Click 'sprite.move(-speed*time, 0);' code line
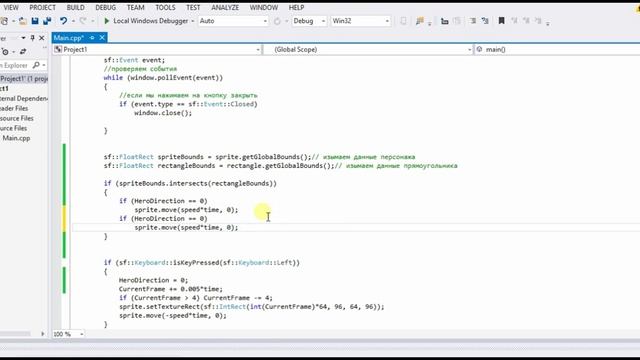 (x=173, y=316)
